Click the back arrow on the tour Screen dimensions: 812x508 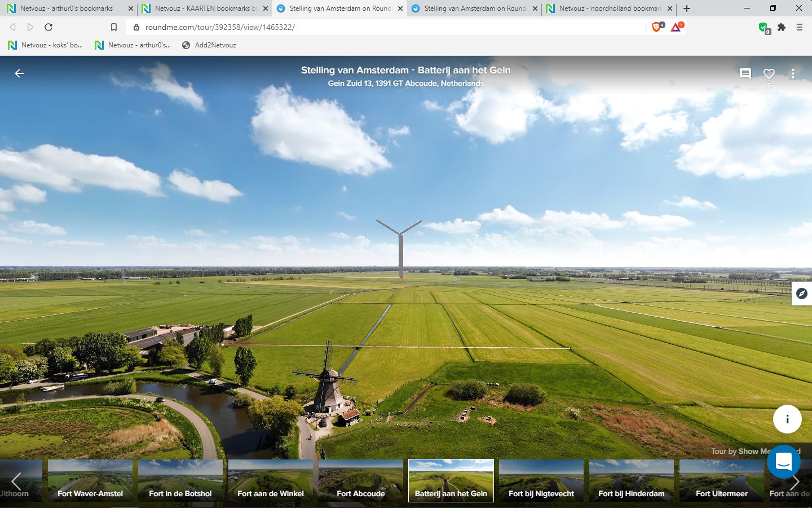pyautogui.click(x=19, y=73)
